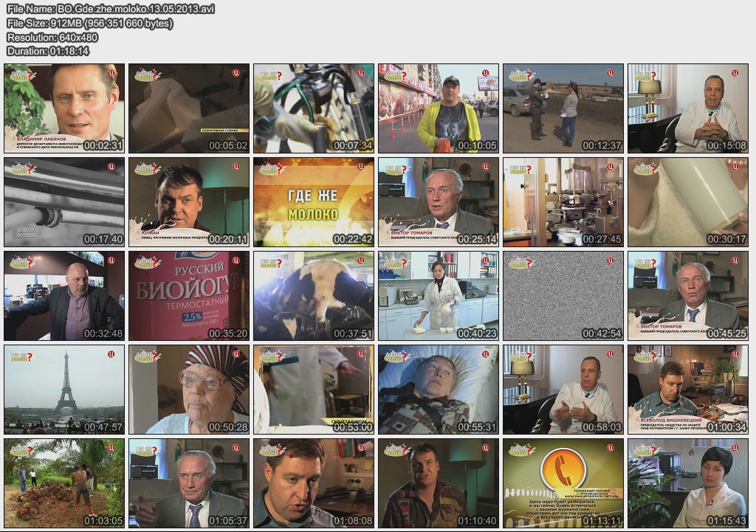The image size is (756, 532).
Task: Click the man in yellow jacket at 00:10:05
Action: pos(439,108)
